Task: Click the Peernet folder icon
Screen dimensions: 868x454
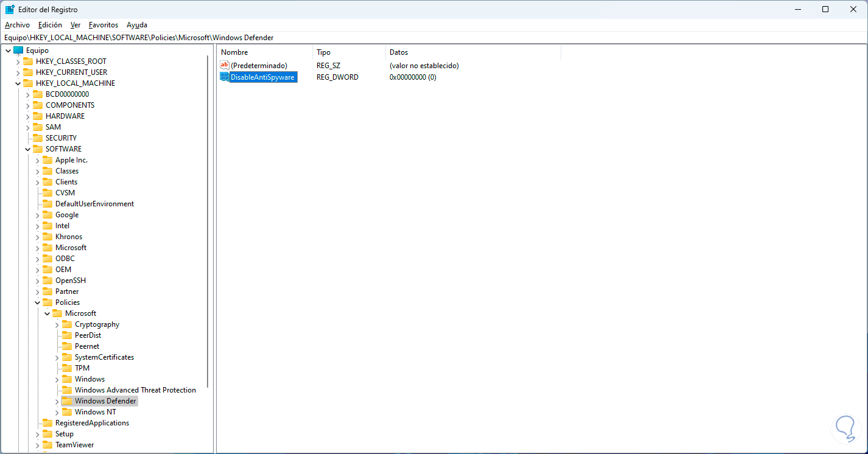Action: pyautogui.click(x=67, y=346)
